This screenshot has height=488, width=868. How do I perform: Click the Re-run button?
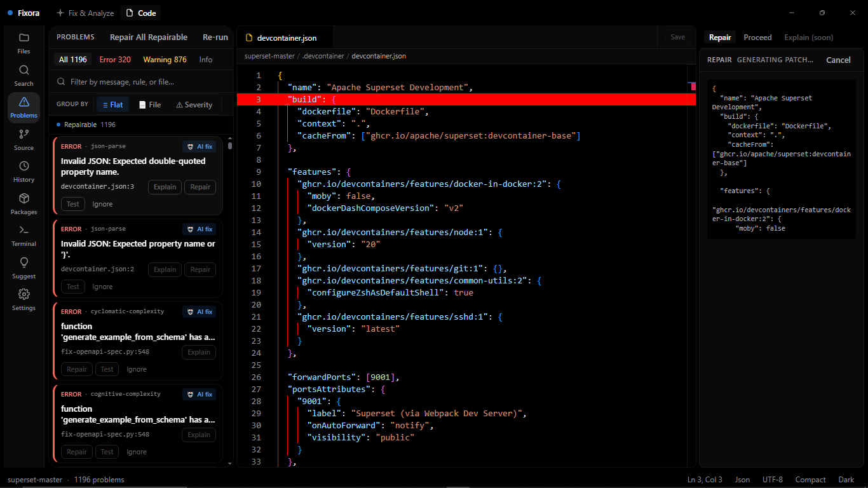pos(215,37)
